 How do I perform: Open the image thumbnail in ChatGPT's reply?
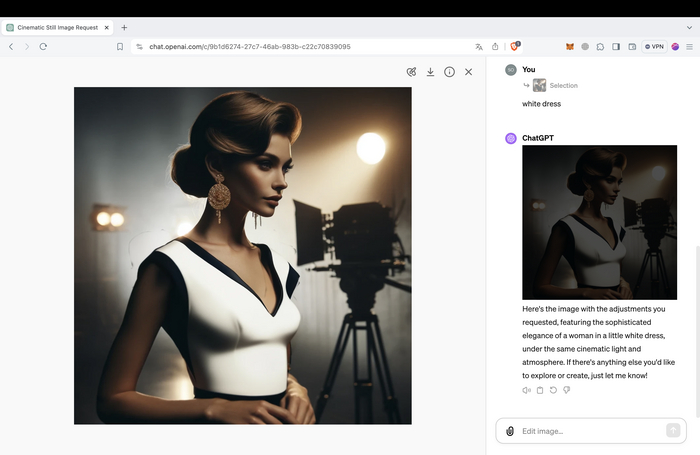[599, 222]
